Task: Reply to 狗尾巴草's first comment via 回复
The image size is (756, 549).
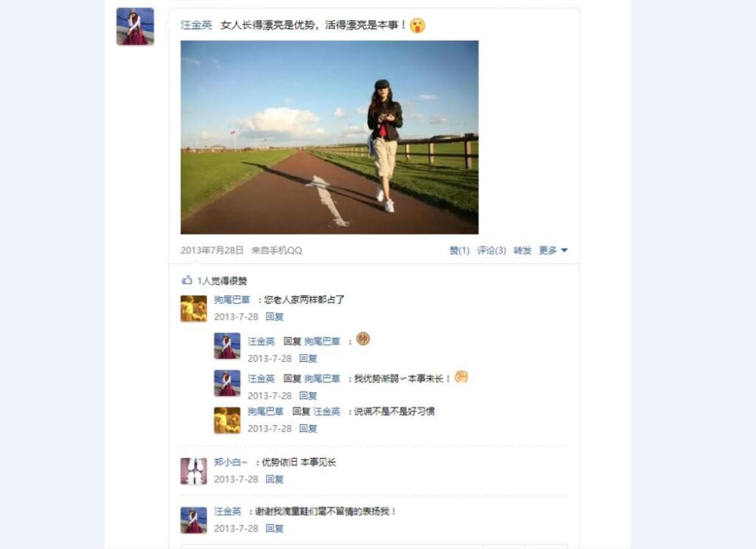Action: 274,317
